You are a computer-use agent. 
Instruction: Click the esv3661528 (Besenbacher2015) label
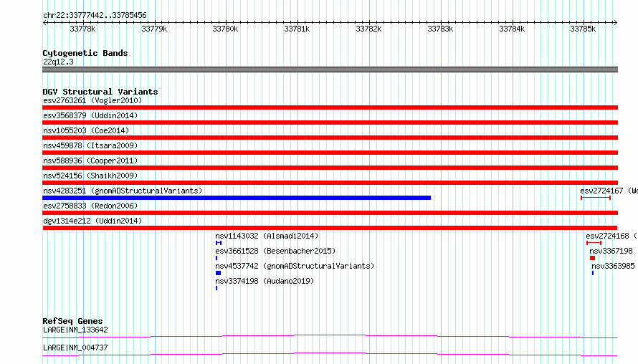click(275, 251)
